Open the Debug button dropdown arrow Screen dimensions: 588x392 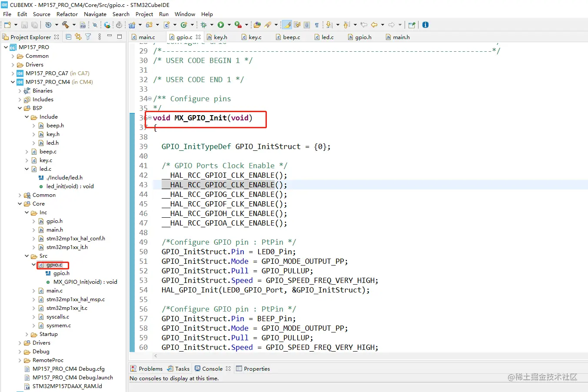[x=212, y=25]
